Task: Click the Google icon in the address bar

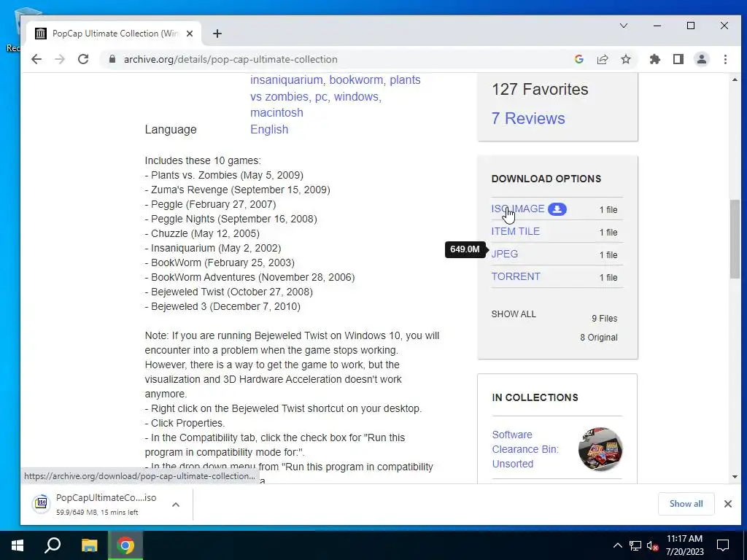Action: pos(578,59)
